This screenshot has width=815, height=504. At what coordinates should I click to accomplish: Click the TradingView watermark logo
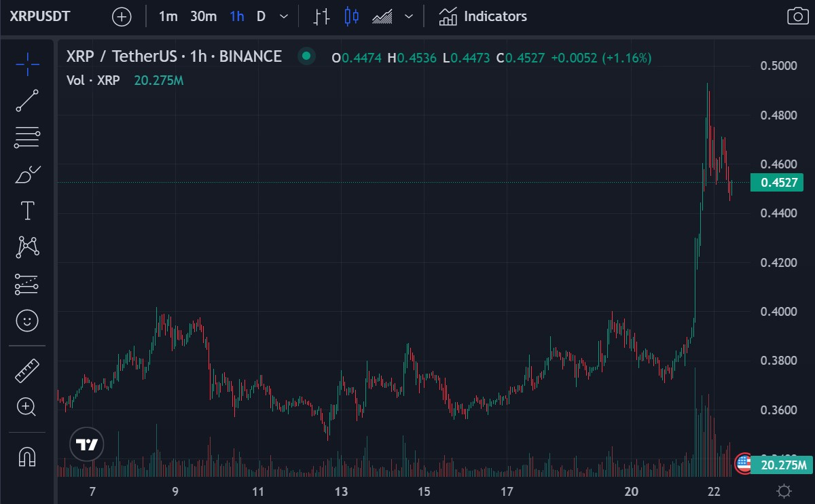coord(86,444)
